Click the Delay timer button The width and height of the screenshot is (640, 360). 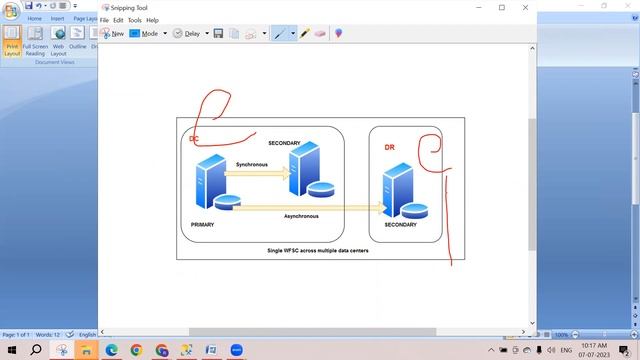coord(186,33)
